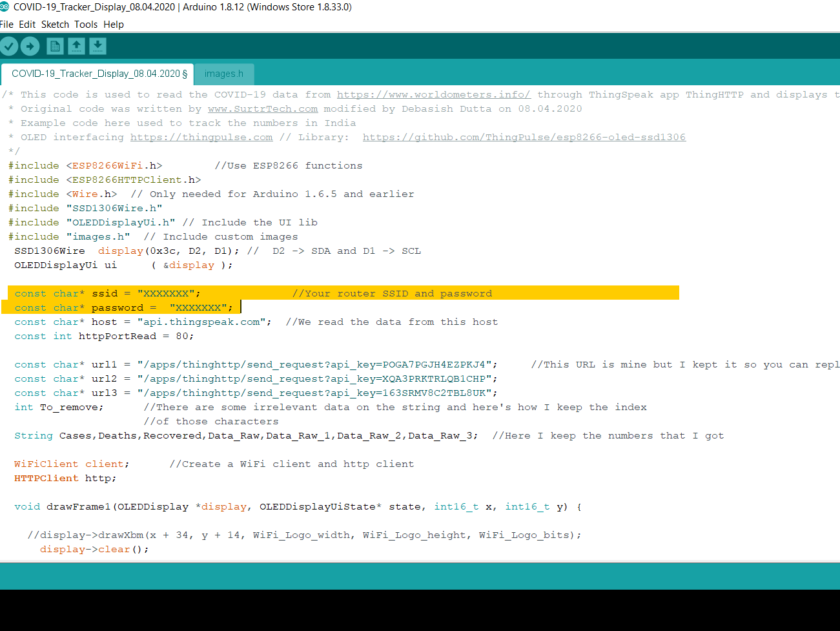Open the Help menu
840x631 pixels.
coord(114,25)
